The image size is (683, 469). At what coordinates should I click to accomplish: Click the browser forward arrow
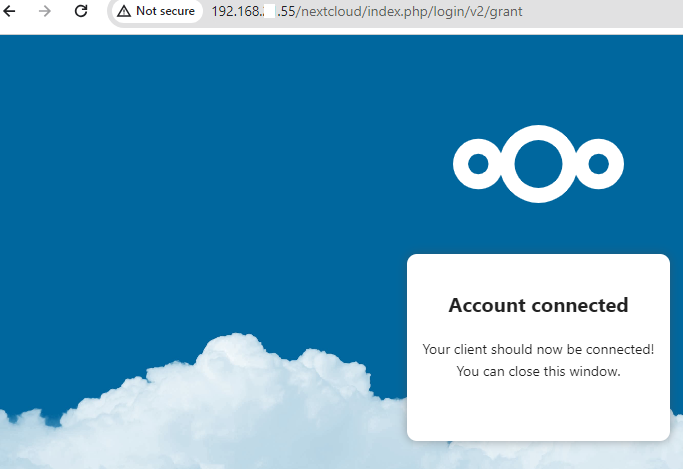(x=45, y=11)
